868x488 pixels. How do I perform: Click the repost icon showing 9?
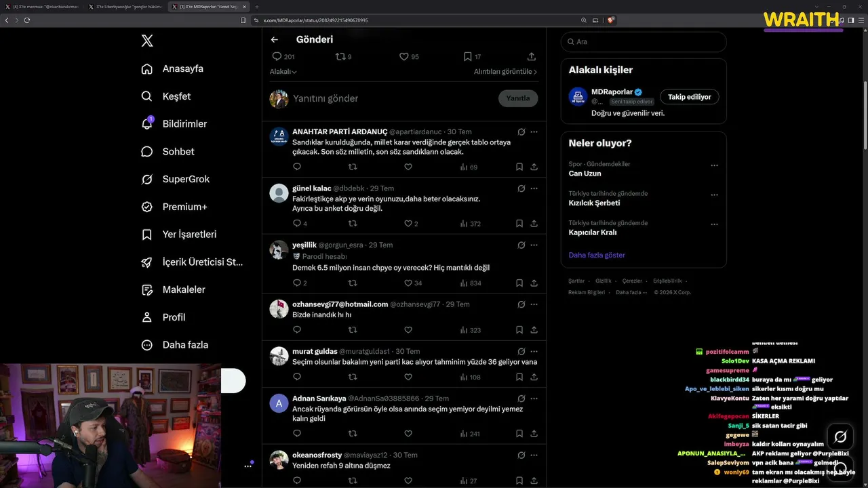(x=343, y=57)
